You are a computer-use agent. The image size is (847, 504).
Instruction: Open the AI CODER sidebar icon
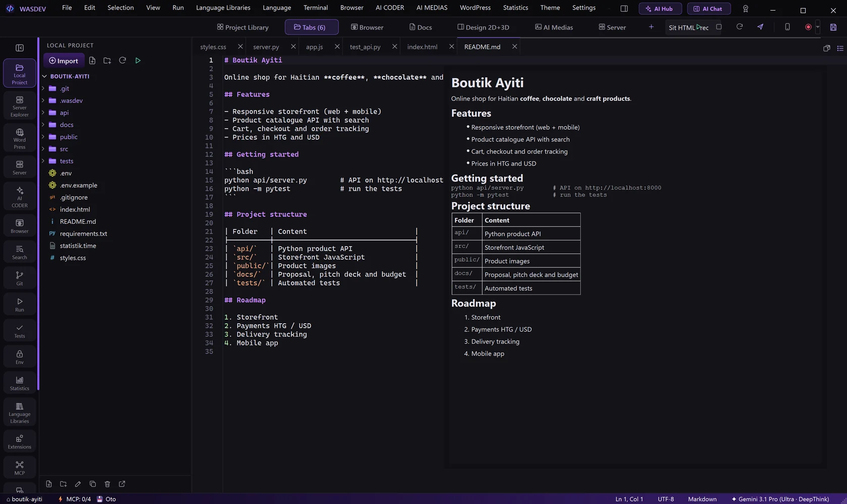pyautogui.click(x=20, y=197)
